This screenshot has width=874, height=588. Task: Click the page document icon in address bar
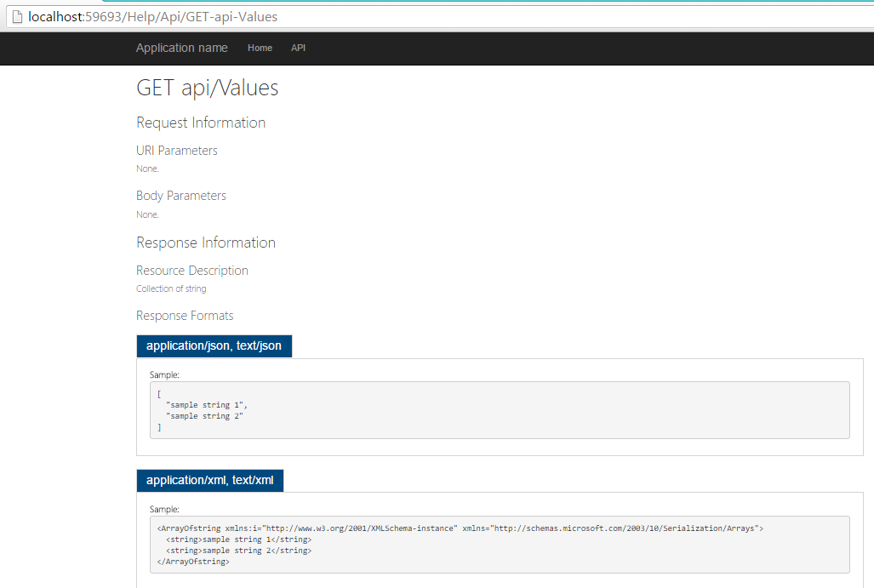click(16, 16)
